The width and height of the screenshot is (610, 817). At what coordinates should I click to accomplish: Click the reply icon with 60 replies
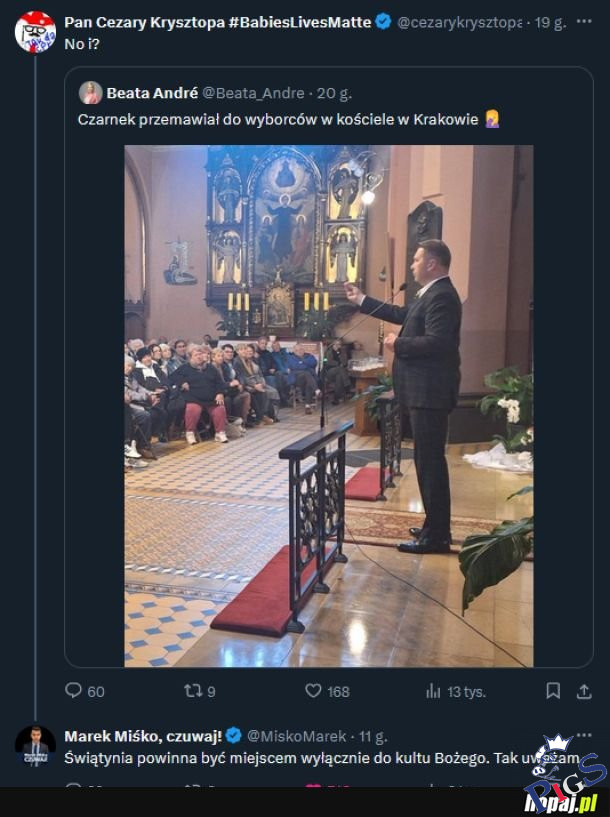73,690
